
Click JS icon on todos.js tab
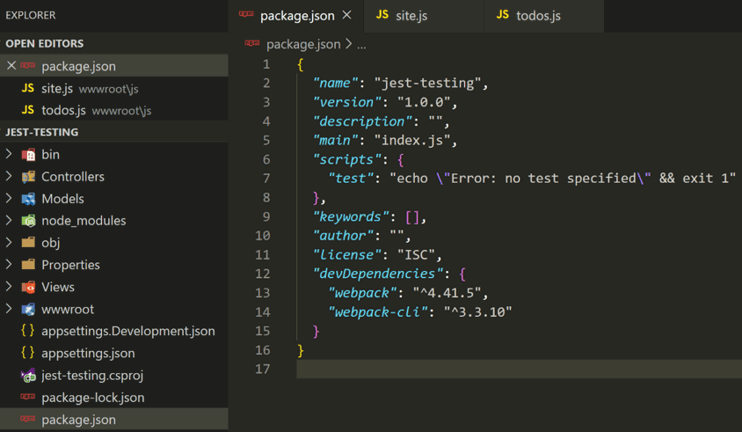tap(503, 15)
